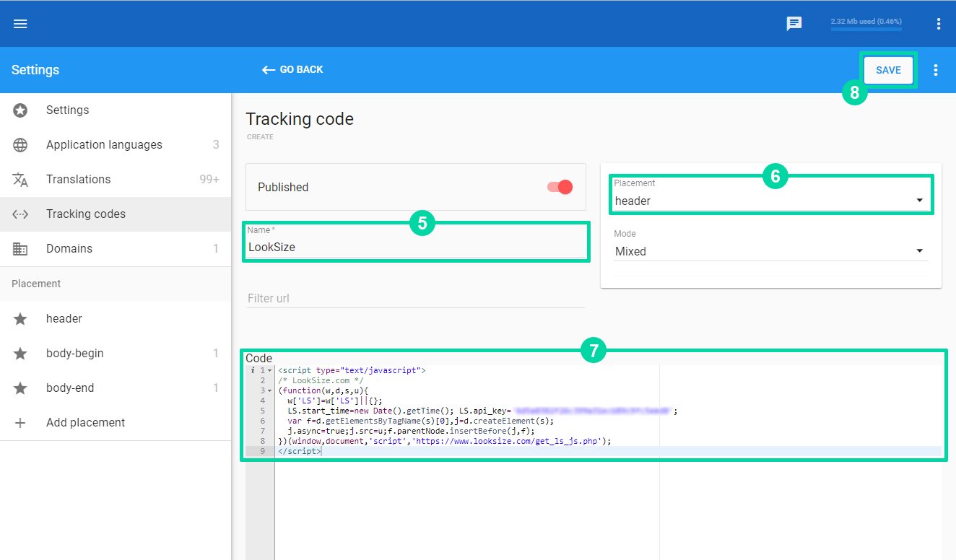Open Tracking codes section
The height and width of the screenshot is (560, 956).
(x=116, y=214)
